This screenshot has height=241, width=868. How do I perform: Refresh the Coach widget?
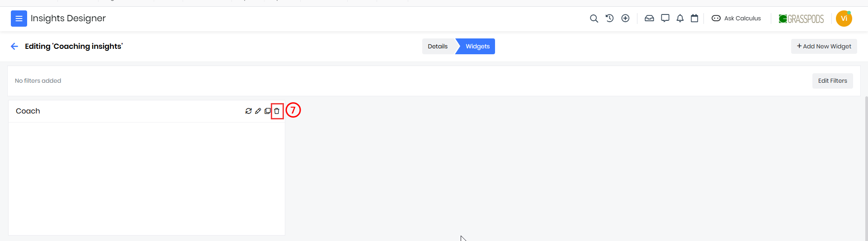249,111
